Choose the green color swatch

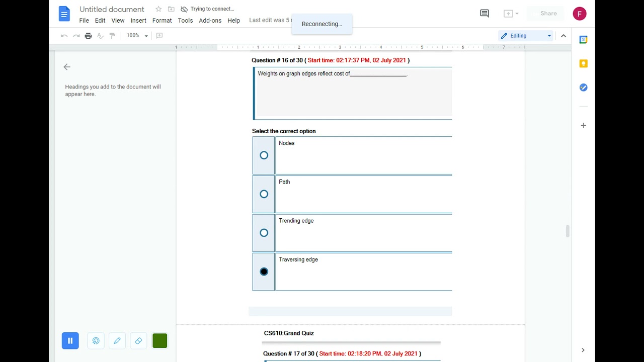[159, 341]
